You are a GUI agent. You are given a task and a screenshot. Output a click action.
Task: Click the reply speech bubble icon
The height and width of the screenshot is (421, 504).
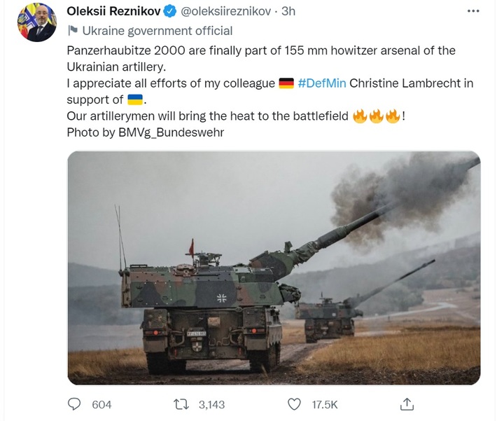click(x=74, y=404)
